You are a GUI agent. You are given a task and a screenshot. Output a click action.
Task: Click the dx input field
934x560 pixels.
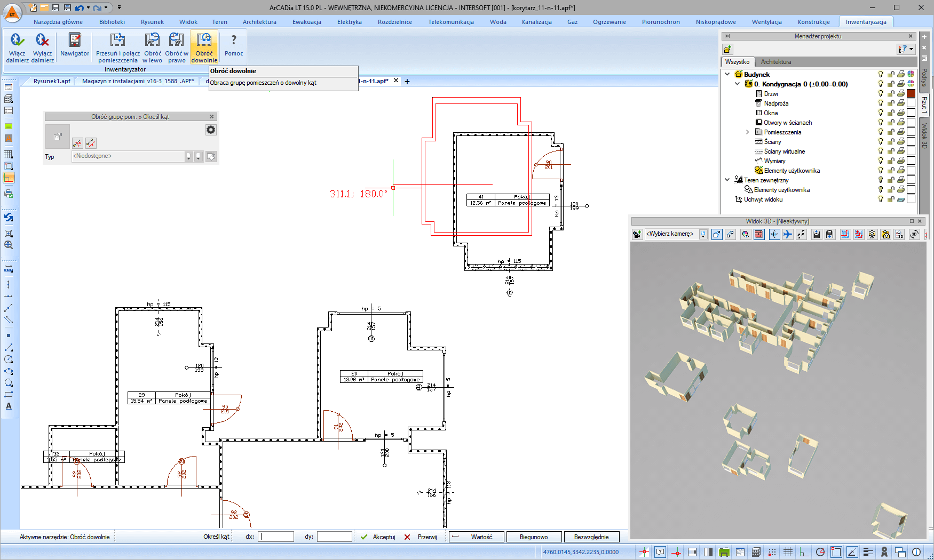click(276, 537)
